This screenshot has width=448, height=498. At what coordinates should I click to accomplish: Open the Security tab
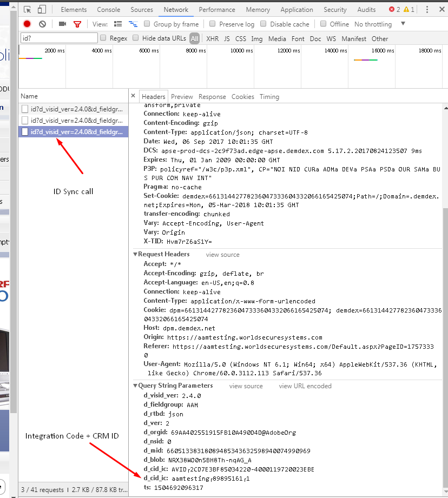335,10
